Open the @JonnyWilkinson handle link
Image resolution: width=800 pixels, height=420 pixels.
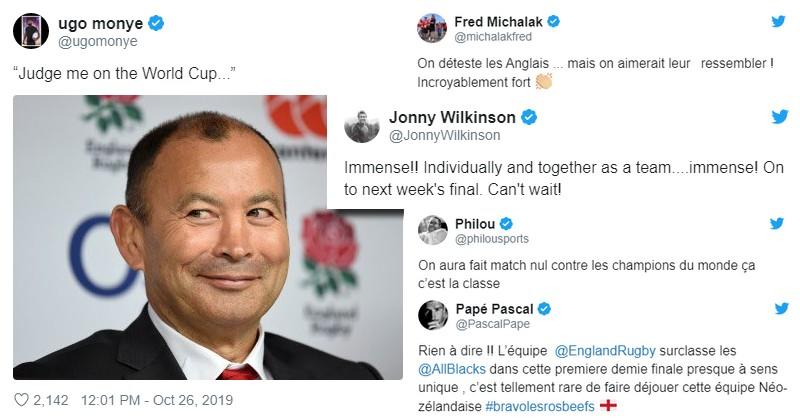click(438, 136)
